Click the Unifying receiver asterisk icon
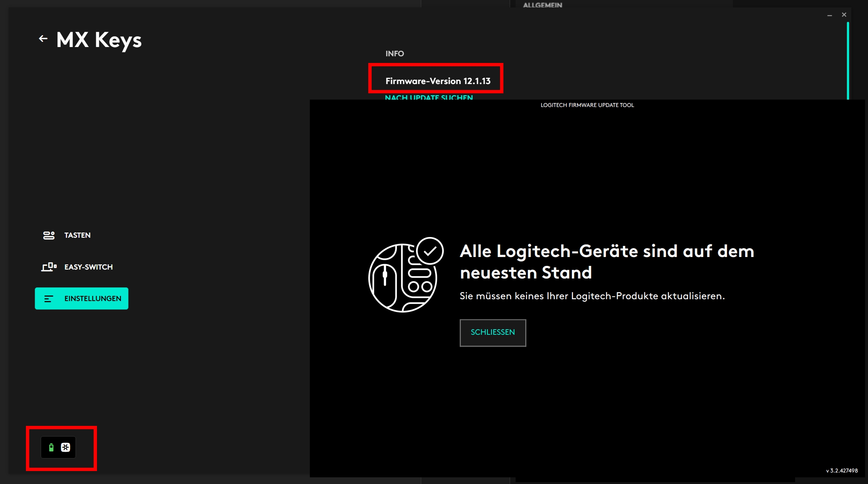This screenshot has width=868, height=484. [x=66, y=447]
